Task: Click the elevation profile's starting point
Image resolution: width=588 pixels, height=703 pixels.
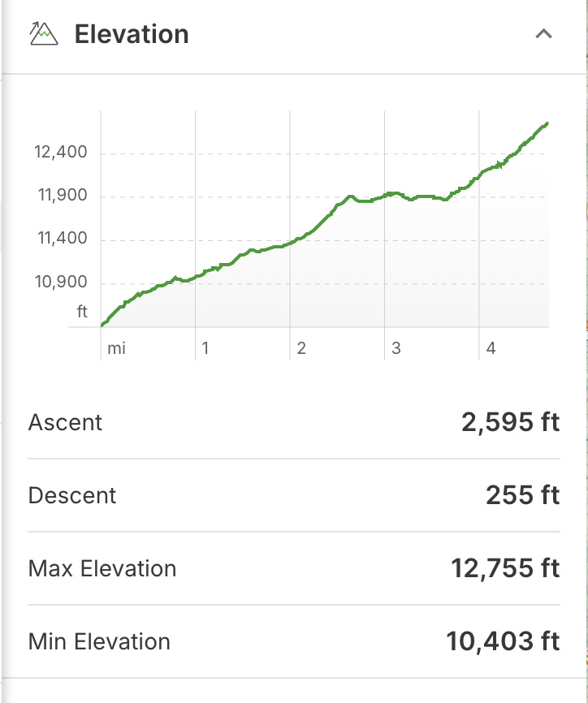Action: pos(102,325)
